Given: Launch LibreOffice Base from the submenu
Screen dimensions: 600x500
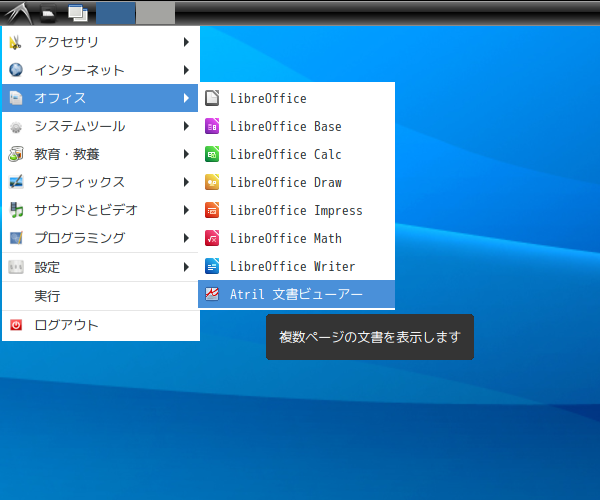Looking at the screenshot, I should [296, 126].
